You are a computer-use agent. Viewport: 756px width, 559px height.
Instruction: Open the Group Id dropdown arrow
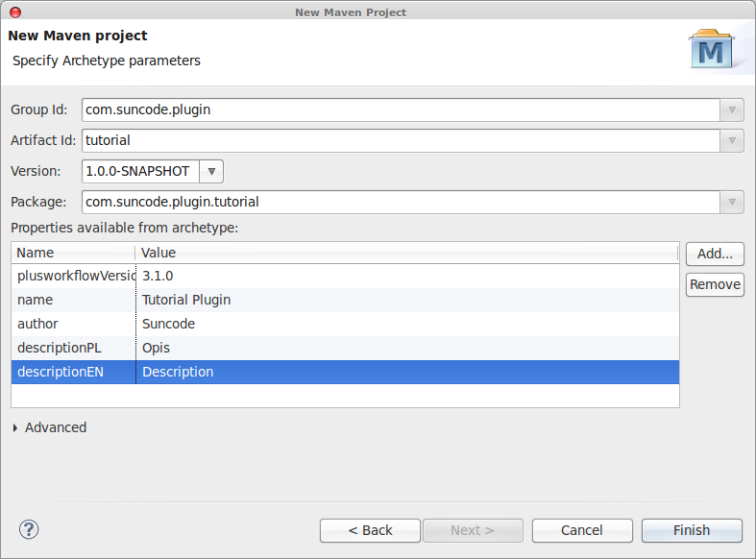[x=732, y=109]
